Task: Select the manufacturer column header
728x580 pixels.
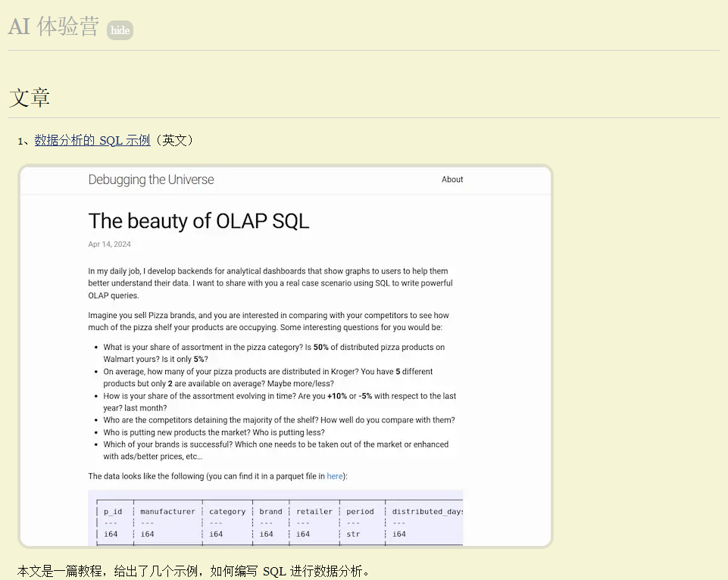Action: pyautogui.click(x=167, y=512)
